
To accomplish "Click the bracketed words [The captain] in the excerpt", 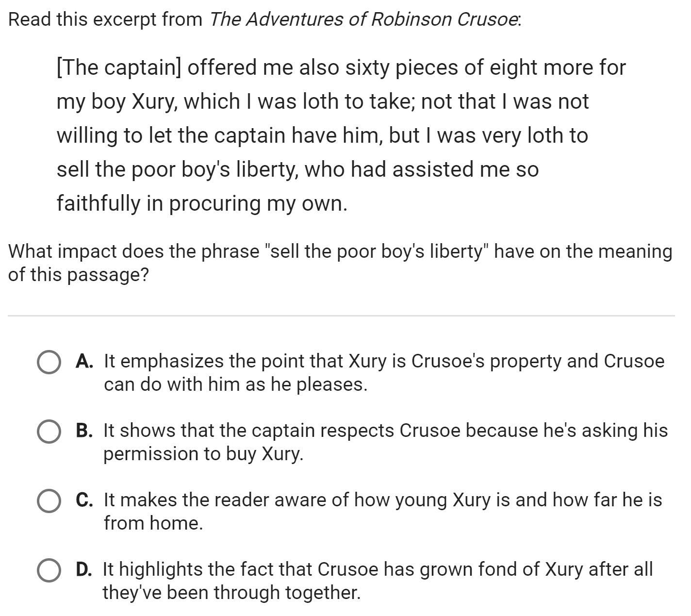I will click(x=119, y=67).
